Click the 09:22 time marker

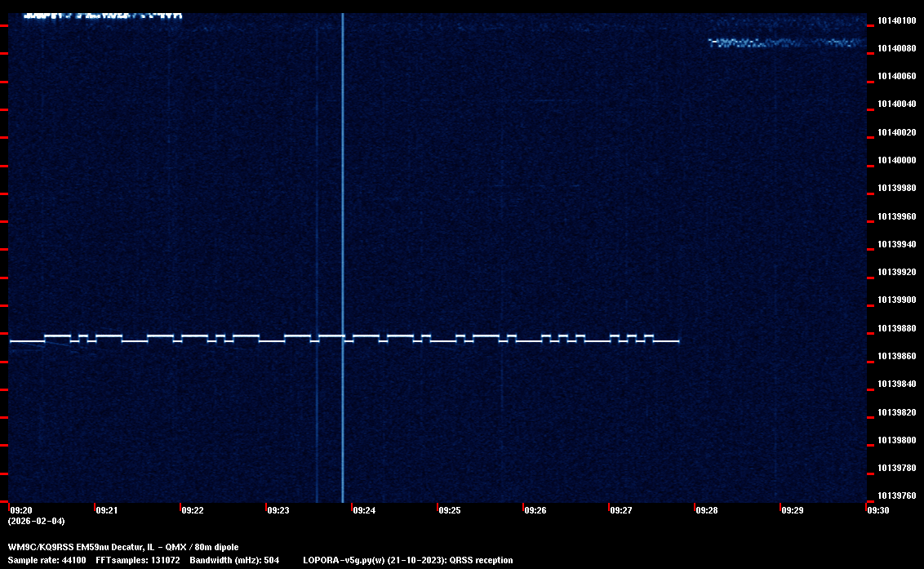click(x=193, y=510)
